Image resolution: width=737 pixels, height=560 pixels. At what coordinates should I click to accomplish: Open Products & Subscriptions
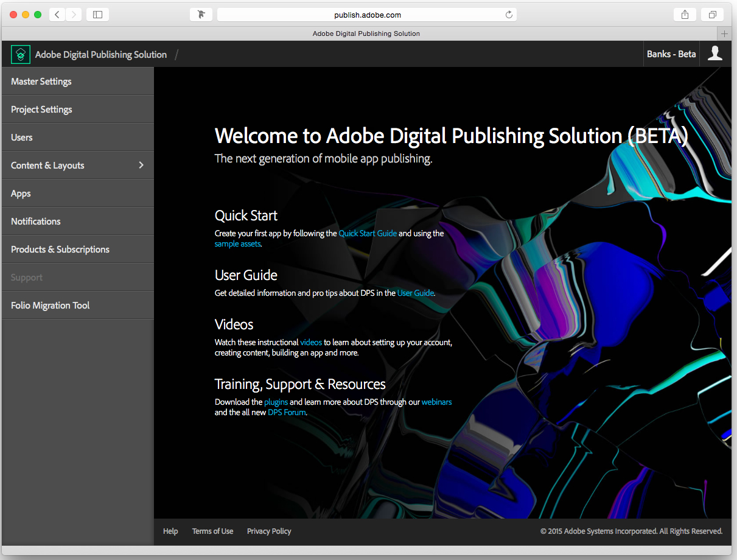click(x=60, y=249)
